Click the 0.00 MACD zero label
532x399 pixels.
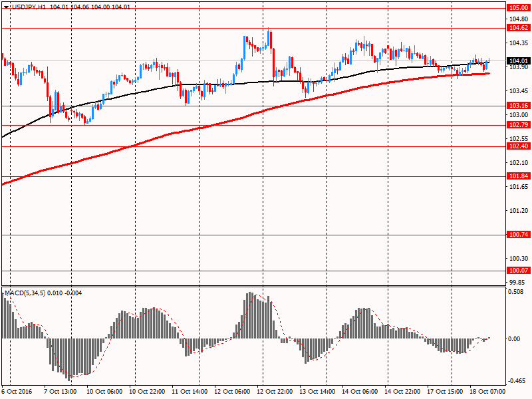[515, 339]
